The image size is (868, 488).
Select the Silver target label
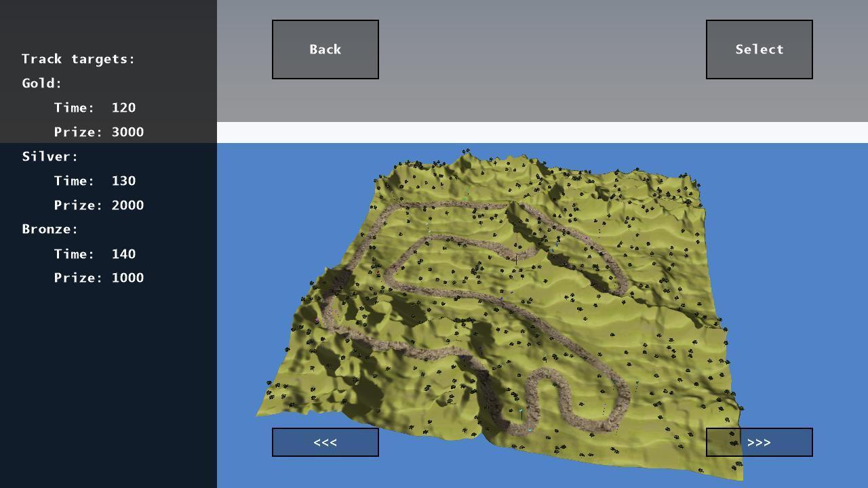click(50, 157)
